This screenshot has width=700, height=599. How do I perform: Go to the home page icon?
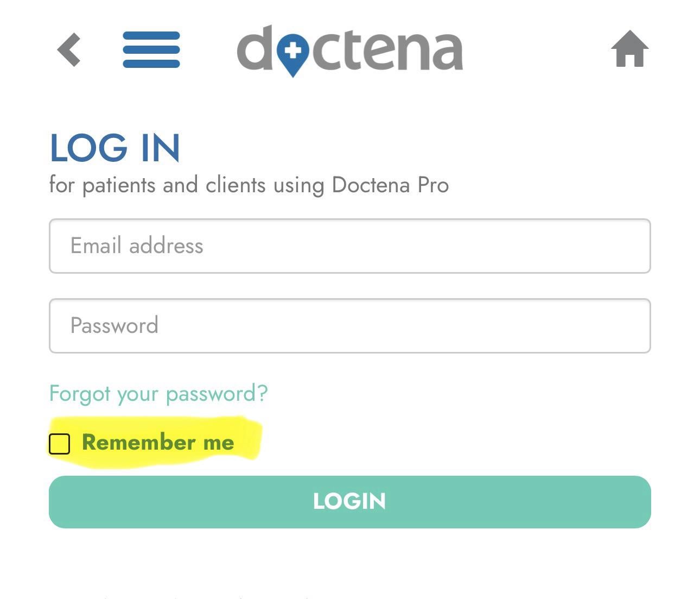pyautogui.click(x=629, y=49)
